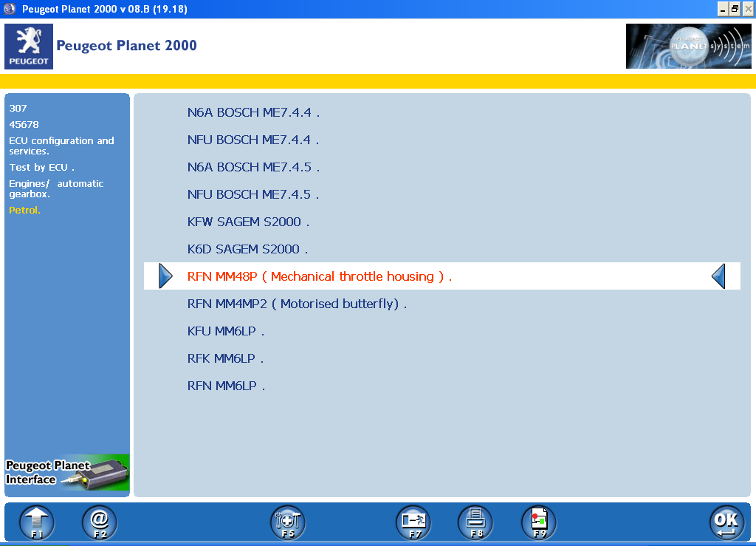Select RFN MM4MP2 Motorised butterfly
This screenshot has height=546, width=756.
click(297, 304)
